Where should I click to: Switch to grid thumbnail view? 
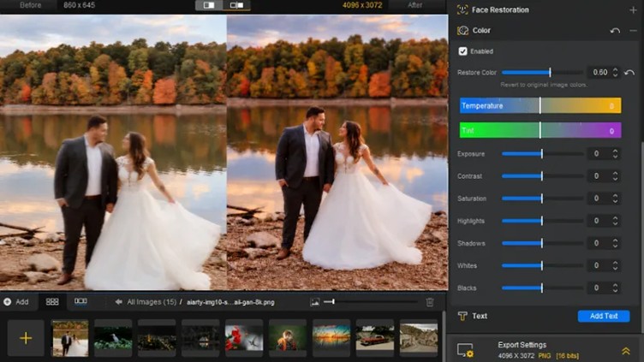[x=52, y=302]
